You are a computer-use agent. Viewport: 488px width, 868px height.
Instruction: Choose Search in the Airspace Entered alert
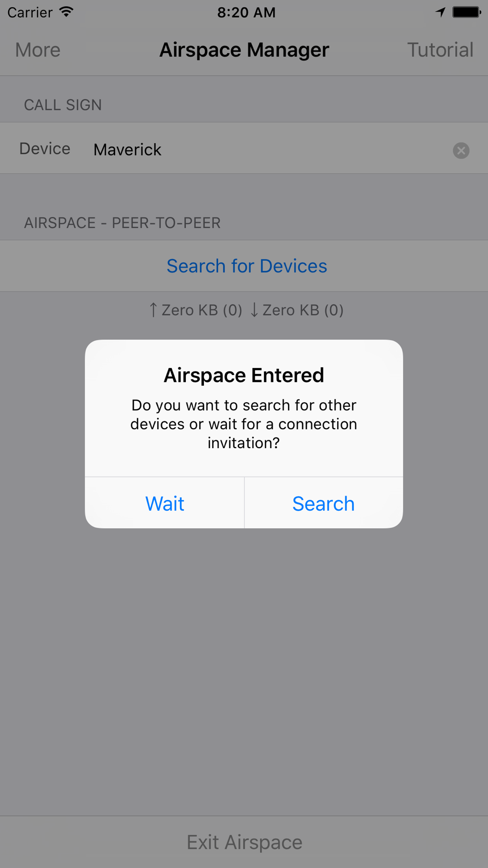click(x=324, y=503)
